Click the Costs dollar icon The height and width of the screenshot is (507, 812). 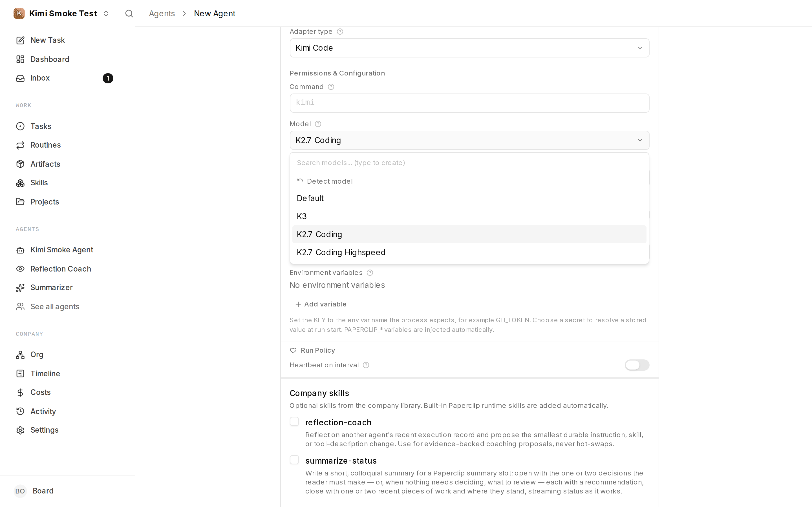20,392
